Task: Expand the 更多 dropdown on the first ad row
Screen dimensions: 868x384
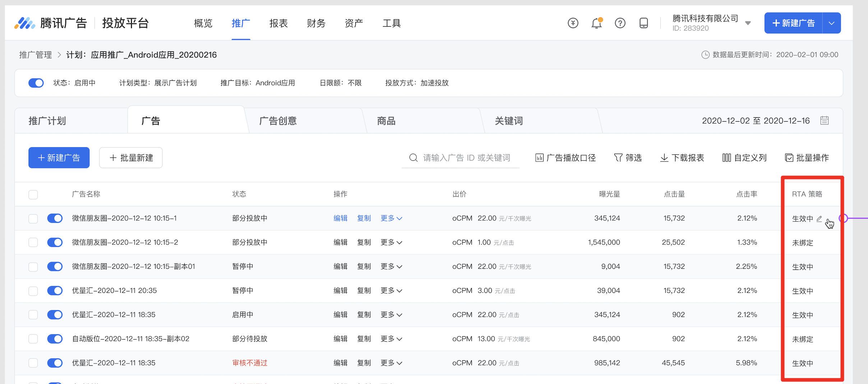Action: pyautogui.click(x=391, y=218)
